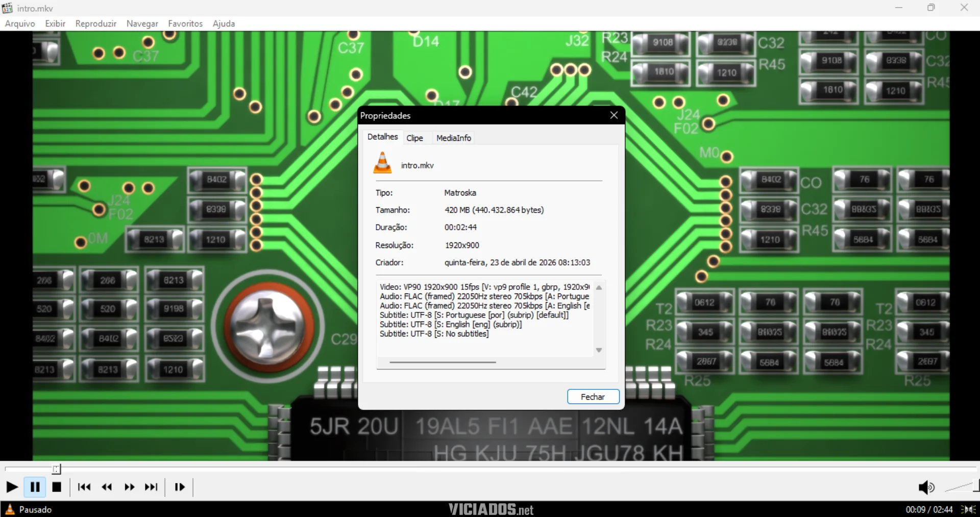Viewport: 980px width, 517px height.
Task: Mute audio via the speaker icon
Action: 926,488
